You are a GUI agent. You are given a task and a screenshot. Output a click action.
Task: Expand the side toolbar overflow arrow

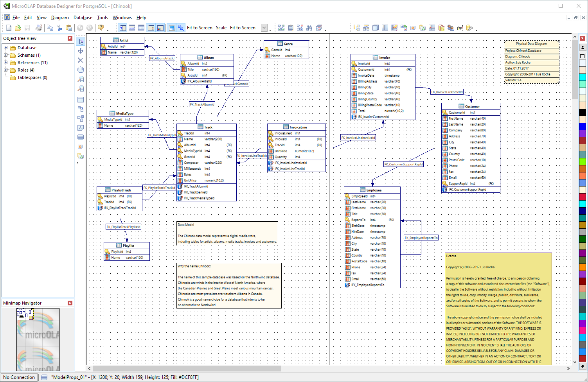point(77,163)
